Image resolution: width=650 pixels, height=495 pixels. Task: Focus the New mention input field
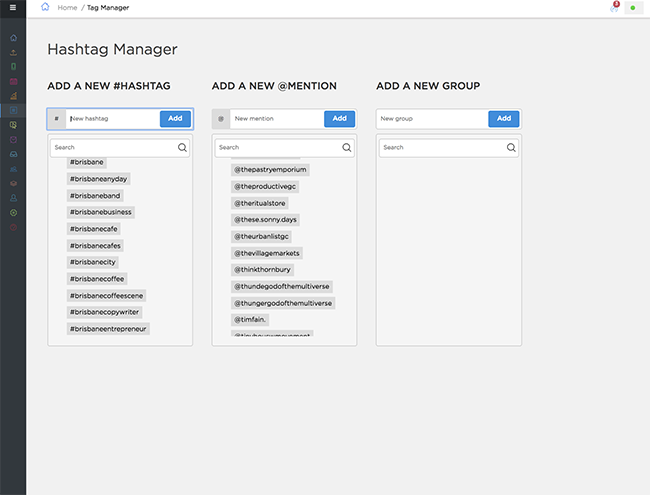(x=277, y=119)
